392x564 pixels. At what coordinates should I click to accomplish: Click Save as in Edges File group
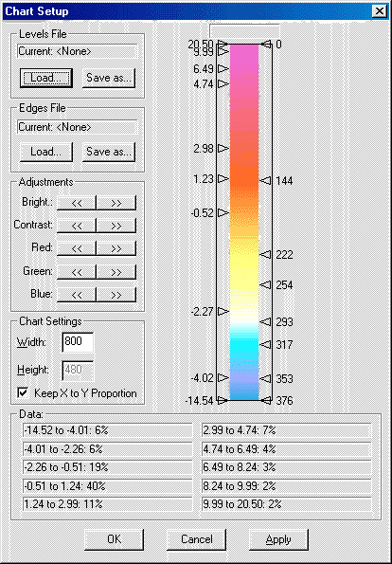coord(109,152)
